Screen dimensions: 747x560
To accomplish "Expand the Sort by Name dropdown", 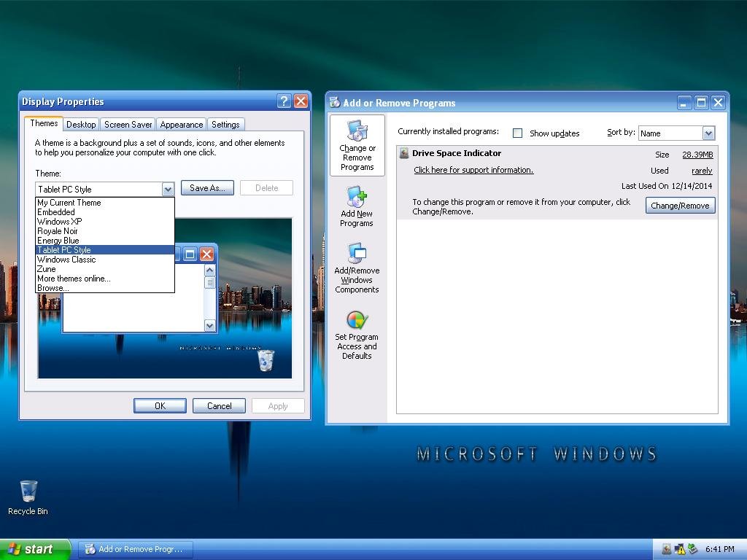I will (x=708, y=133).
